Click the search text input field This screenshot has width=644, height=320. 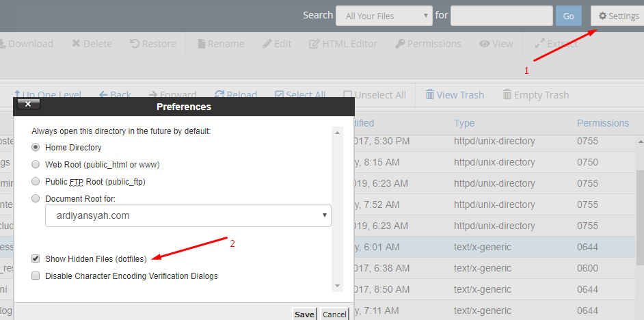click(x=502, y=16)
